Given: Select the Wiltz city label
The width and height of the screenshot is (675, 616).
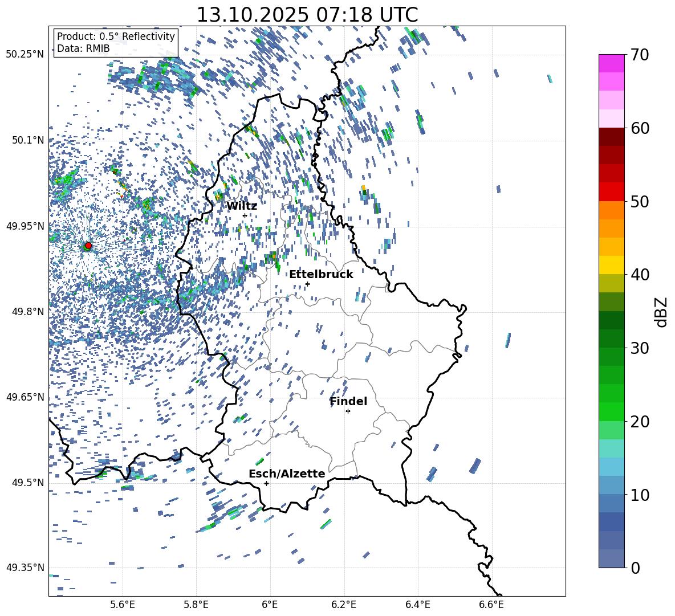Looking at the screenshot, I should click(242, 206).
